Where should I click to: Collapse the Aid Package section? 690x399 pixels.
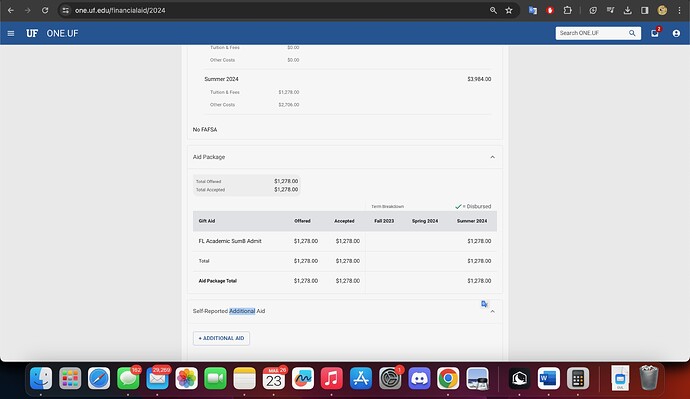pos(492,157)
